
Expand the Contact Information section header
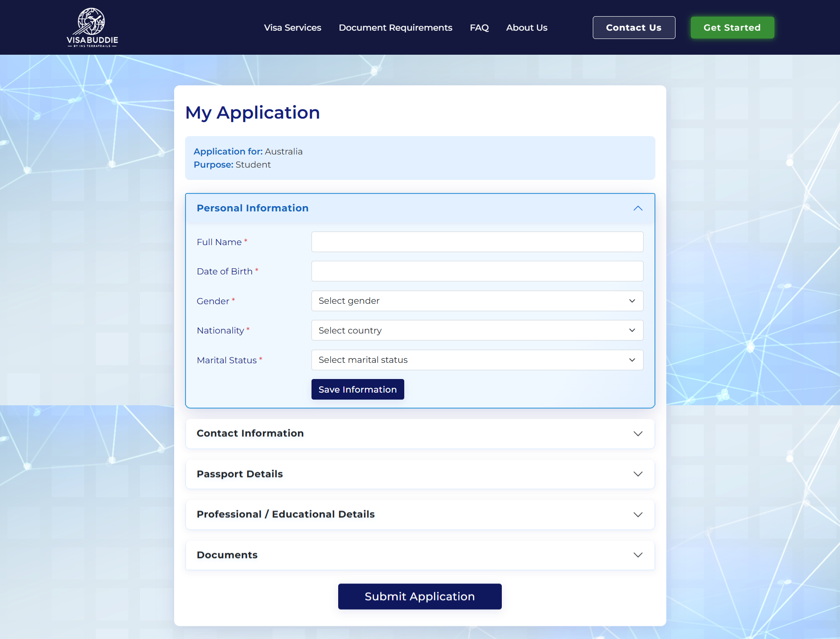250,433
